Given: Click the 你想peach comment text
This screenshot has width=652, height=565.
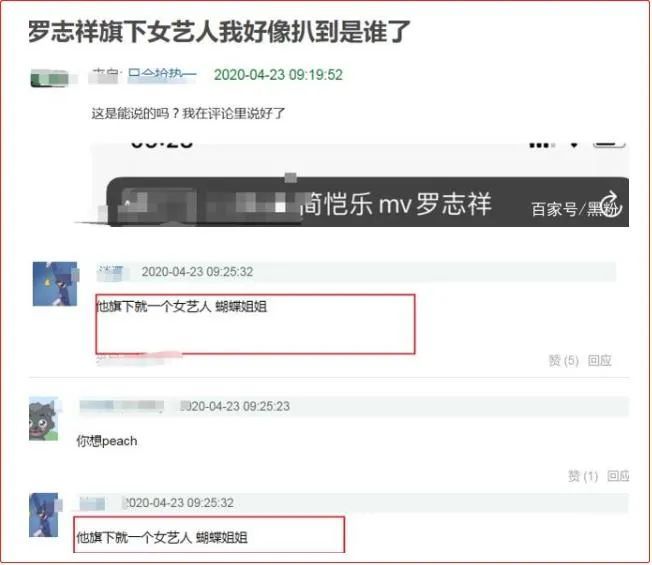Looking at the screenshot, I should click(x=107, y=441).
